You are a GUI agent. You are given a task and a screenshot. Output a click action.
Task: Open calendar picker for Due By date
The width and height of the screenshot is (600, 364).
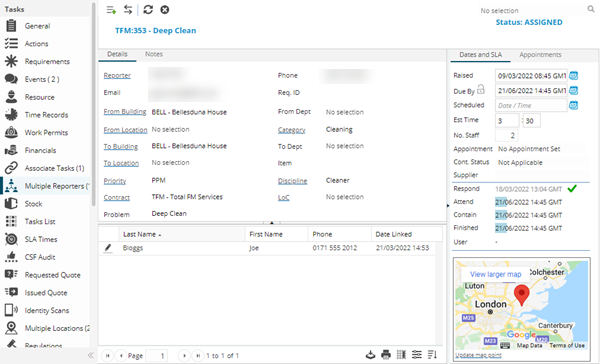click(x=573, y=91)
